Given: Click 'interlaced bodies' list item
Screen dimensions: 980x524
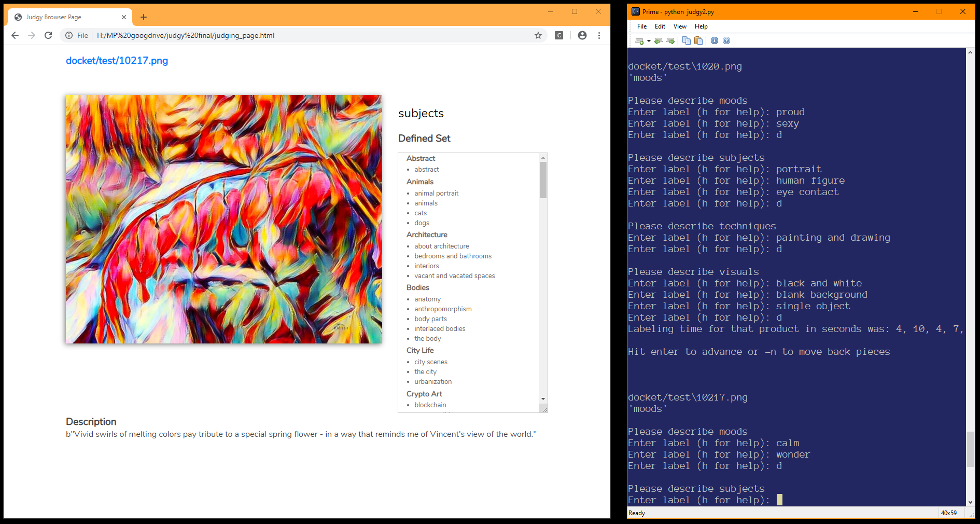Looking at the screenshot, I should point(440,329).
